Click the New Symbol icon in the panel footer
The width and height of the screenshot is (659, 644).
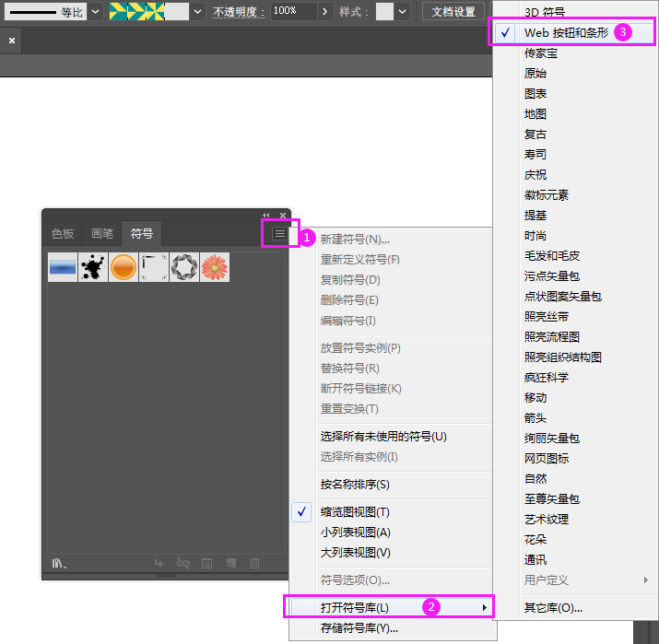point(231,563)
